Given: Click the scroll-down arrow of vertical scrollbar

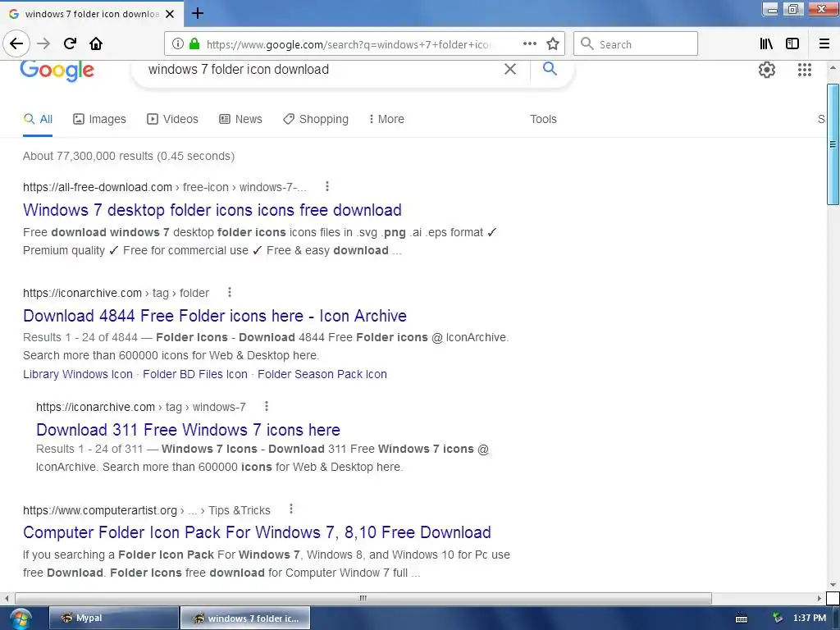Looking at the screenshot, I should click(x=833, y=585).
